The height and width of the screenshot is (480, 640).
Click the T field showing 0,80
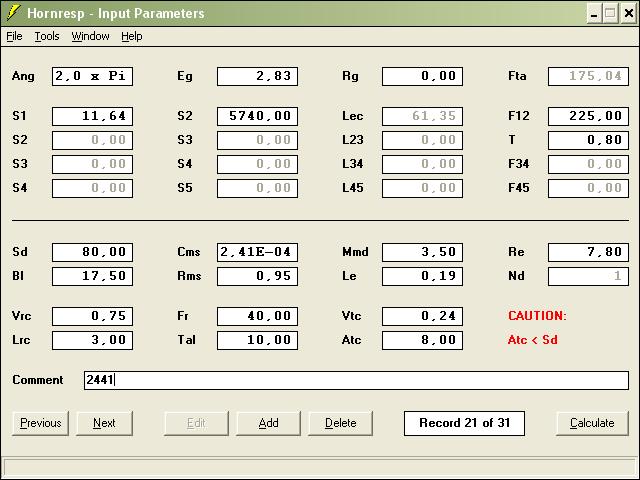pyautogui.click(x=588, y=140)
